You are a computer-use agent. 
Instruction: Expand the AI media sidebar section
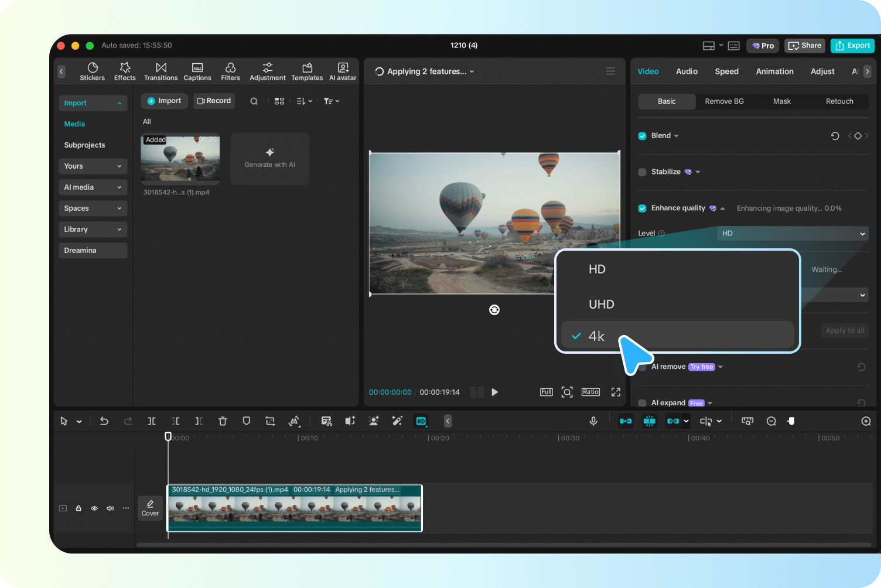coord(93,187)
